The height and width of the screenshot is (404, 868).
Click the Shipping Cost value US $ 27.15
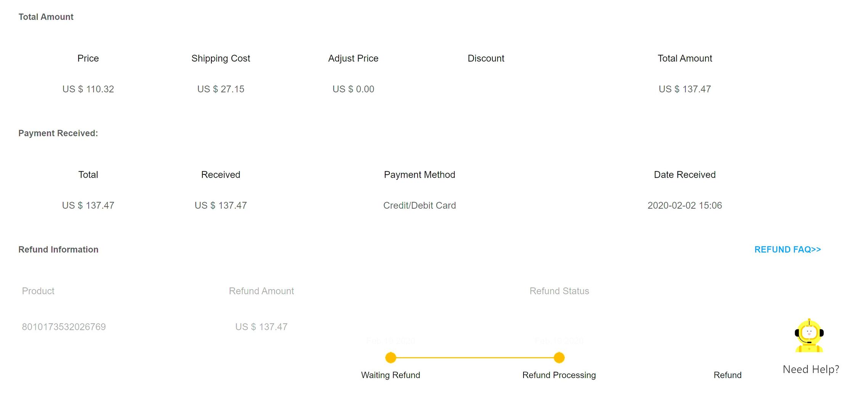click(221, 89)
